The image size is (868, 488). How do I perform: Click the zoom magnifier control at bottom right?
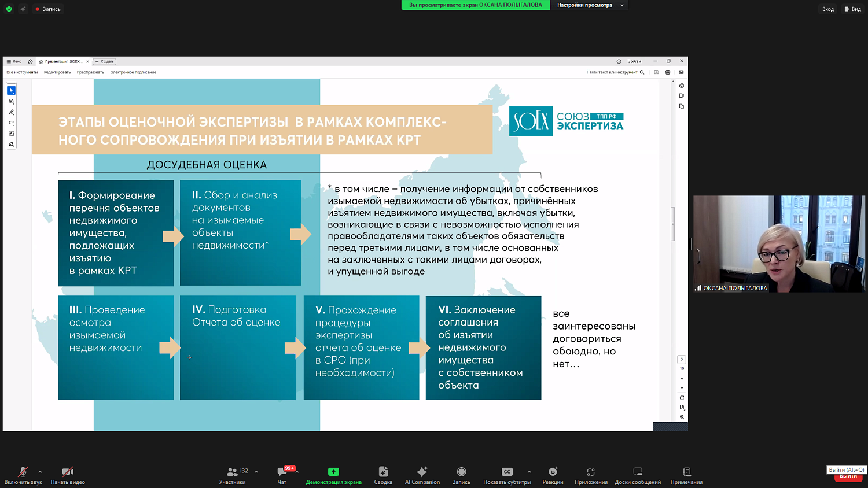(682, 416)
